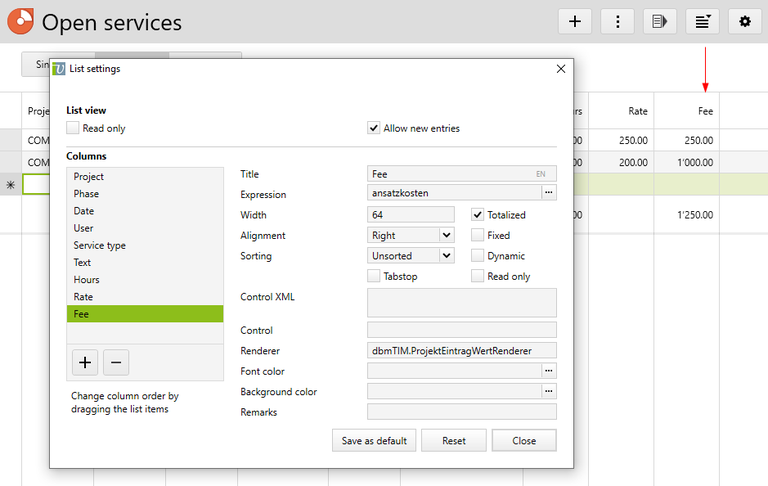Open the three-dot more options menu
The image size is (768, 486).
pos(617,22)
